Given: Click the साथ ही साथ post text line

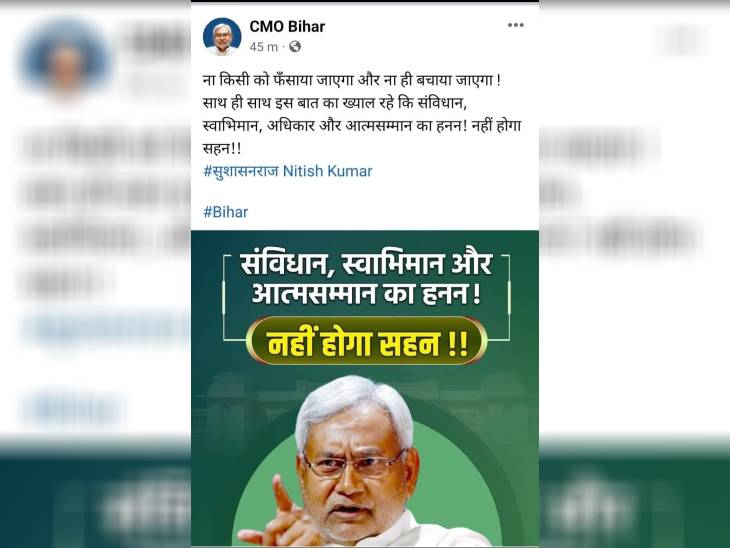Looking at the screenshot, I should click(x=335, y=103).
